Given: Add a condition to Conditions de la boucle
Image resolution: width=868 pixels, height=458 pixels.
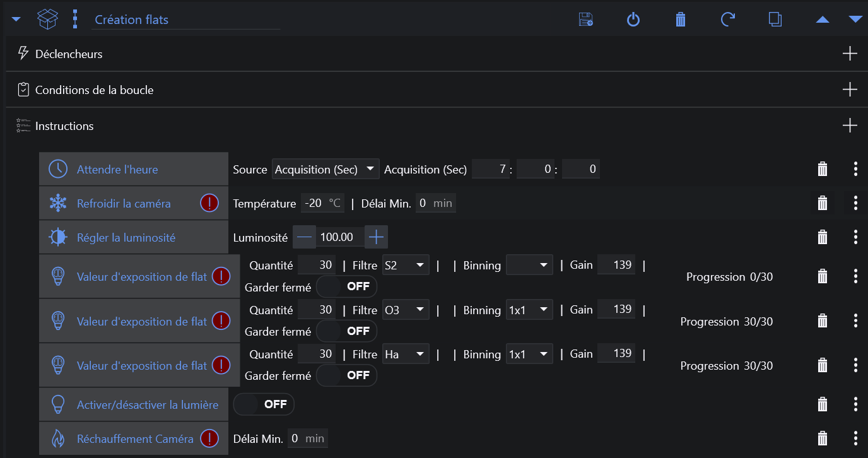Looking at the screenshot, I should [x=850, y=90].
